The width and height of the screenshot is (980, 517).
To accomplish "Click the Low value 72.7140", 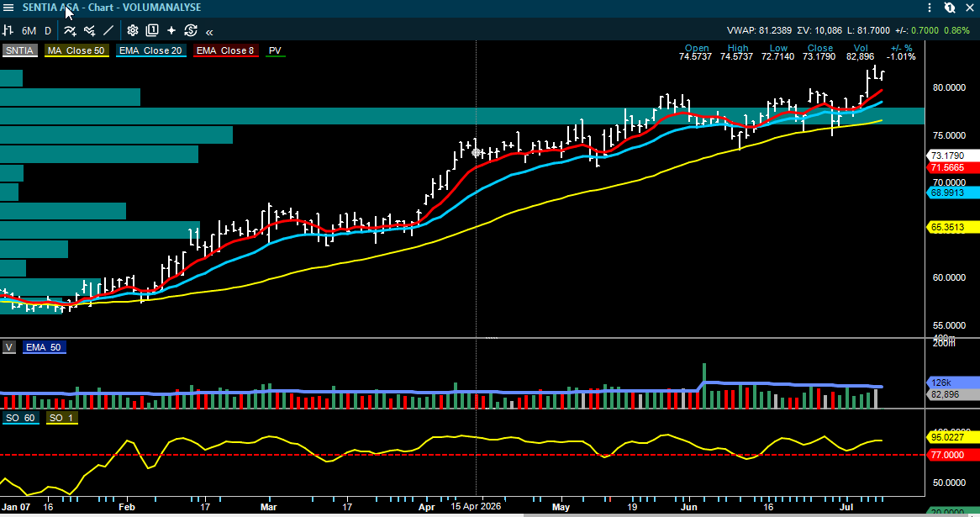I will coord(777,57).
